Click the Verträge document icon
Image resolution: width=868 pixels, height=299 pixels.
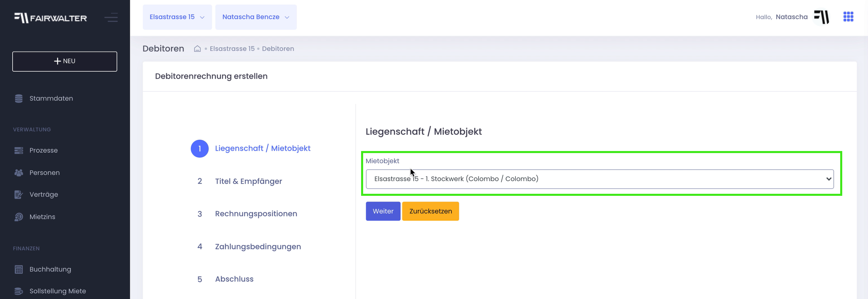(19, 195)
